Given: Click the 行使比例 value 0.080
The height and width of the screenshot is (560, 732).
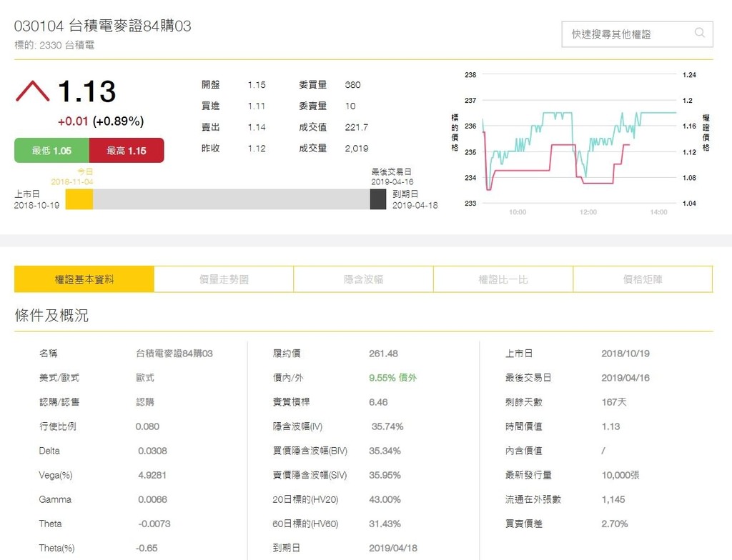Looking at the screenshot, I should tap(147, 426).
